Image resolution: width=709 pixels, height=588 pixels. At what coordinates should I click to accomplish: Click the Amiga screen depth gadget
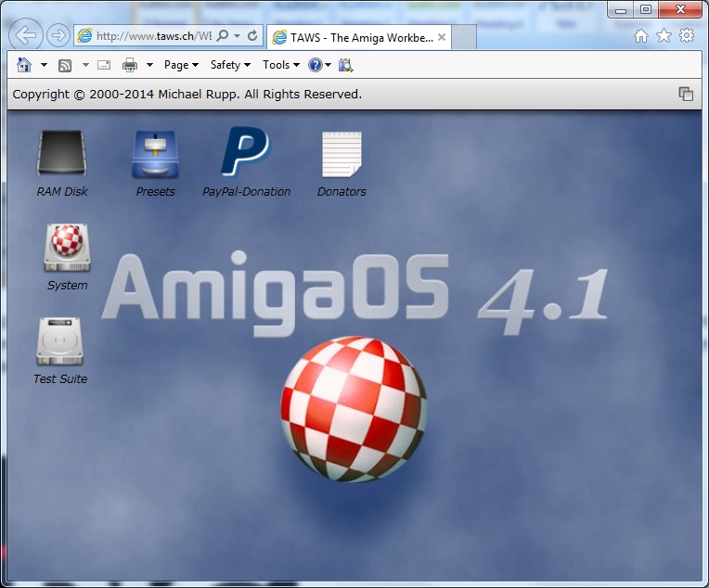[x=686, y=94]
